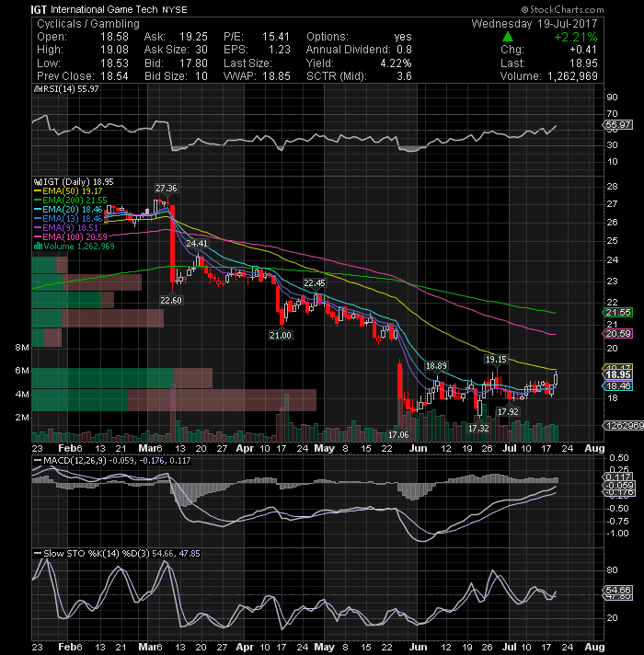Click the Last value 18.95 in the header

click(x=583, y=63)
